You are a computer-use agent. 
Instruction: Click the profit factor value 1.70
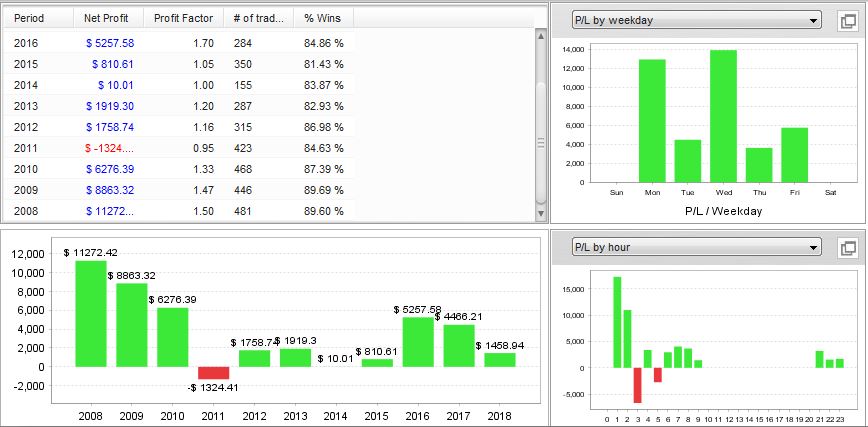204,43
